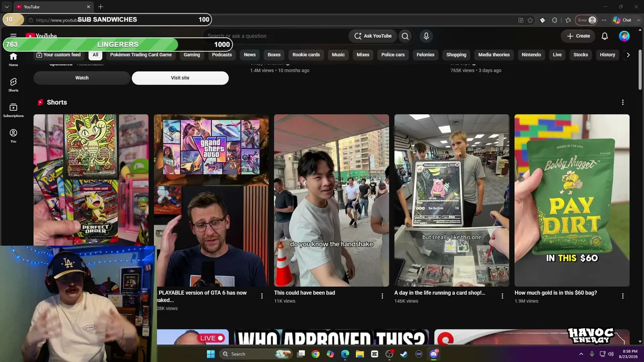Open Copilot Chat in the browser
The width and height of the screenshot is (644, 362).
[622, 20]
